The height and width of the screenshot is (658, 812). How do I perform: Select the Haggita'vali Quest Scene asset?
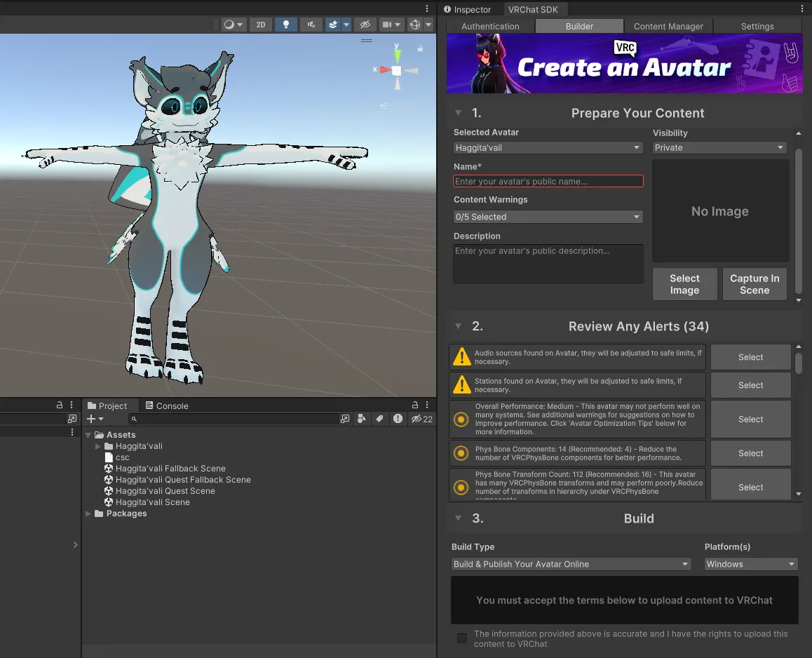point(165,490)
